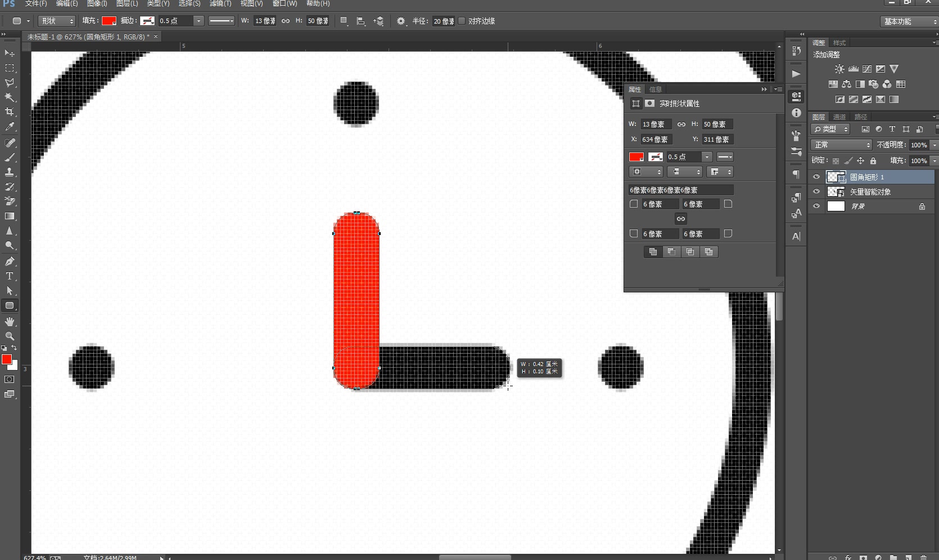Toggle lock transparent pixels in Layers panel
Viewport: 939px width, 560px height.
(x=836, y=161)
